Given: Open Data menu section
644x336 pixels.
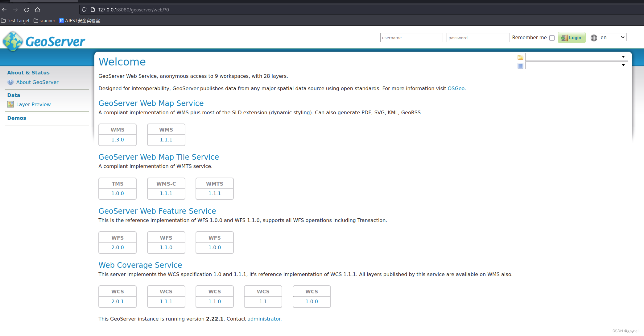Looking at the screenshot, I should point(14,95).
